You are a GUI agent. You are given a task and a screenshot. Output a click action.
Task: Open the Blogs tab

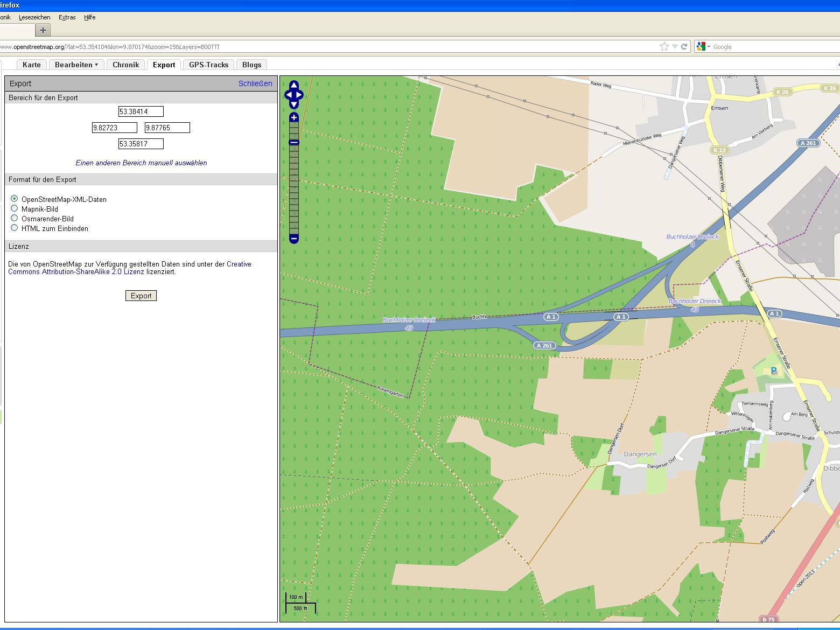(x=251, y=65)
